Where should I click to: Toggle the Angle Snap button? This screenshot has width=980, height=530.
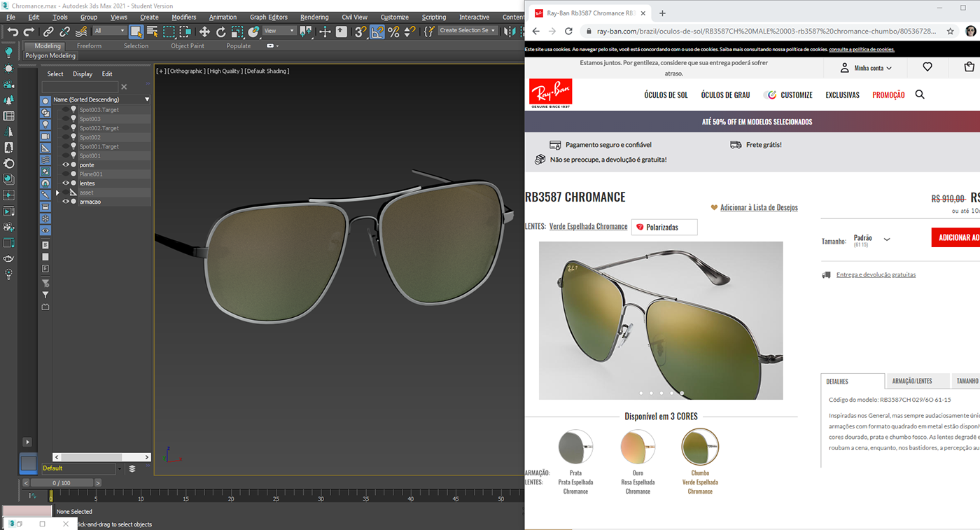click(x=377, y=32)
